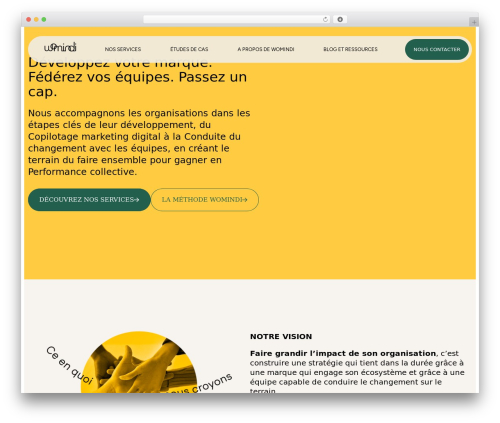The image size is (500, 423).
Task: Reload the page with the refresh icon
Action: click(x=325, y=19)
